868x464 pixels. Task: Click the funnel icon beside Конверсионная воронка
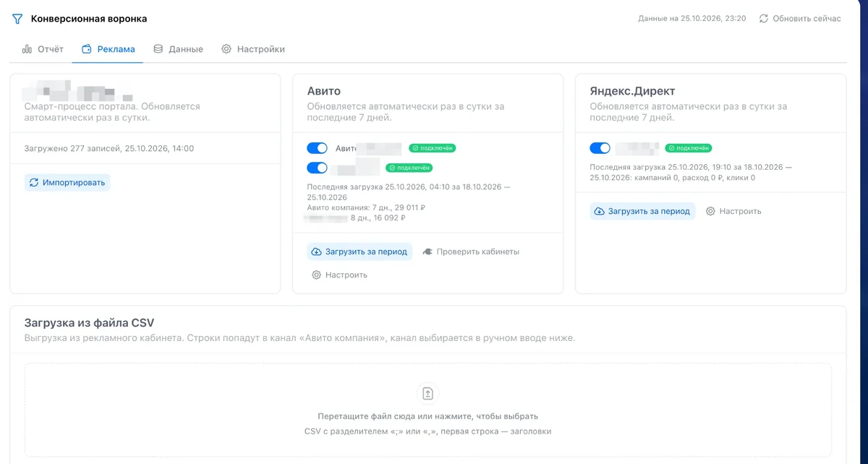point(17,19)
